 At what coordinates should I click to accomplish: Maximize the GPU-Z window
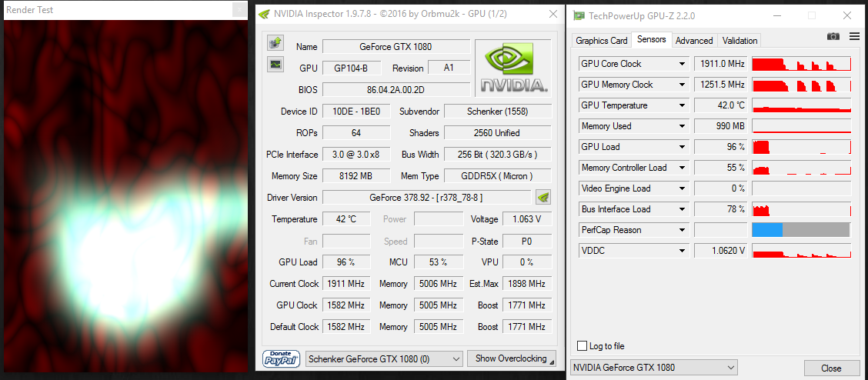click(812, 15)
